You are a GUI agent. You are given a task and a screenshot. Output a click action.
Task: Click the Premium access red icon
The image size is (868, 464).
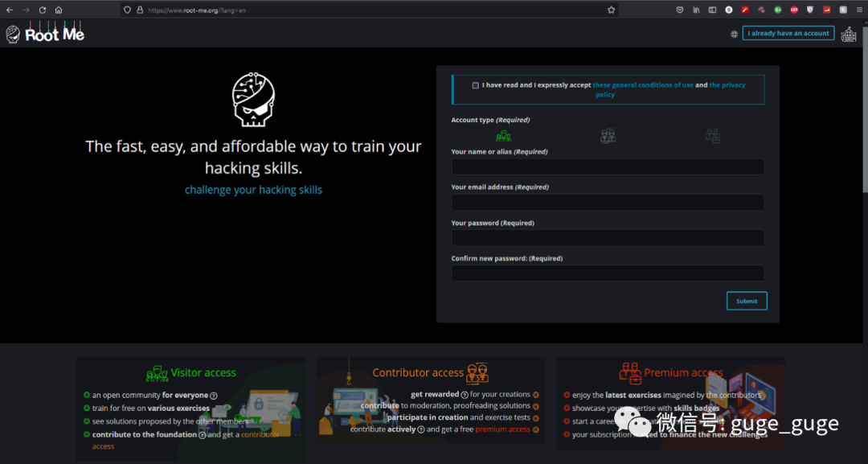(x=630, y=373)
